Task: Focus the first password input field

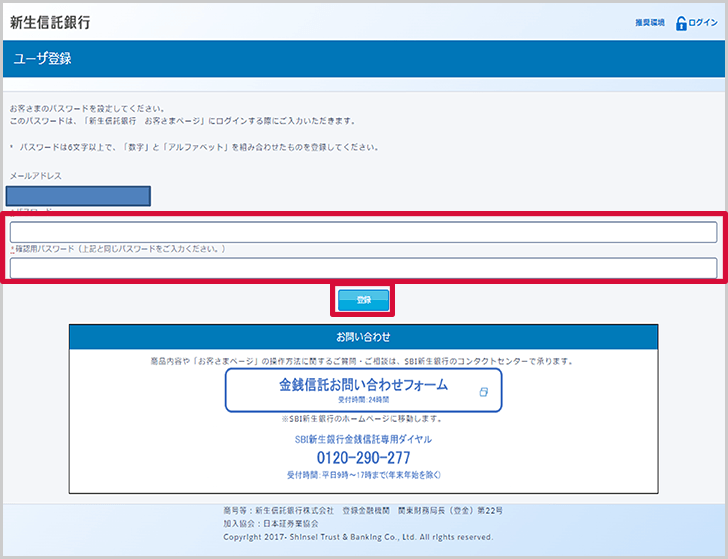Action: tap(363, 232)
